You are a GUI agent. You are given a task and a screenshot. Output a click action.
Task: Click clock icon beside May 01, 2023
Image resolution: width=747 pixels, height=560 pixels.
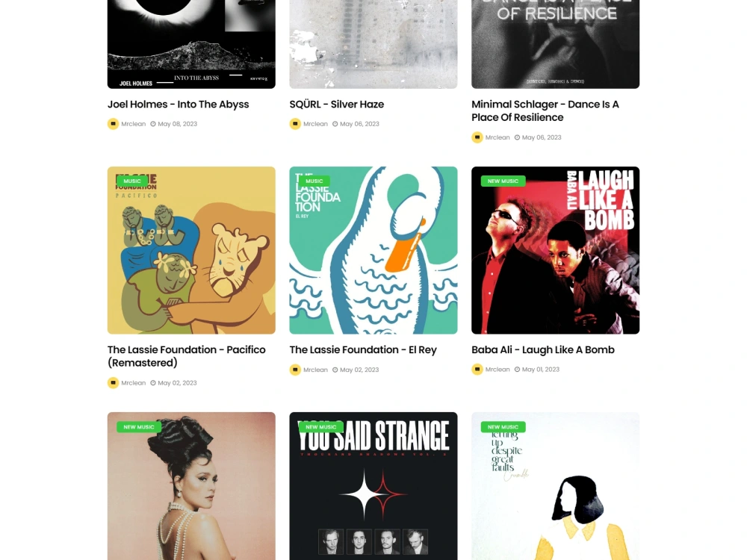point(517,369)
